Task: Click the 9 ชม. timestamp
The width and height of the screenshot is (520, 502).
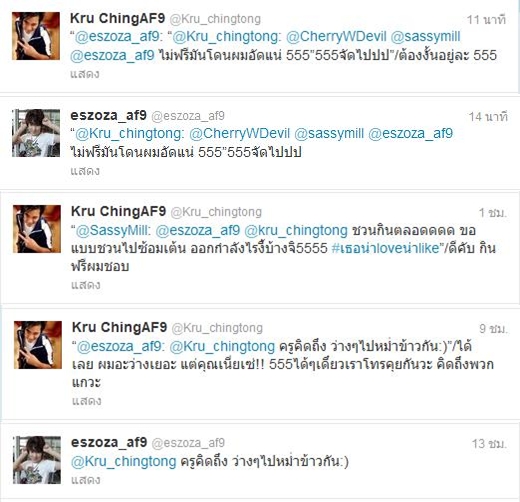Action: 493,329
